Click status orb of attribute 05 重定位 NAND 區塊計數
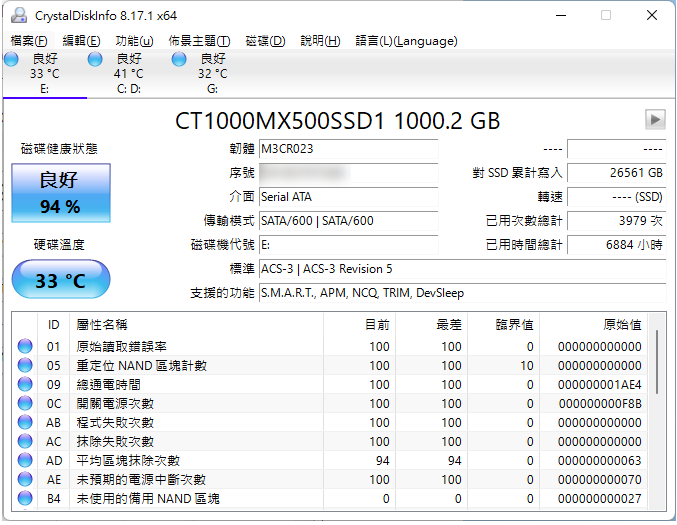Screen dimensions: 677x525 click(x=25, y=365)
